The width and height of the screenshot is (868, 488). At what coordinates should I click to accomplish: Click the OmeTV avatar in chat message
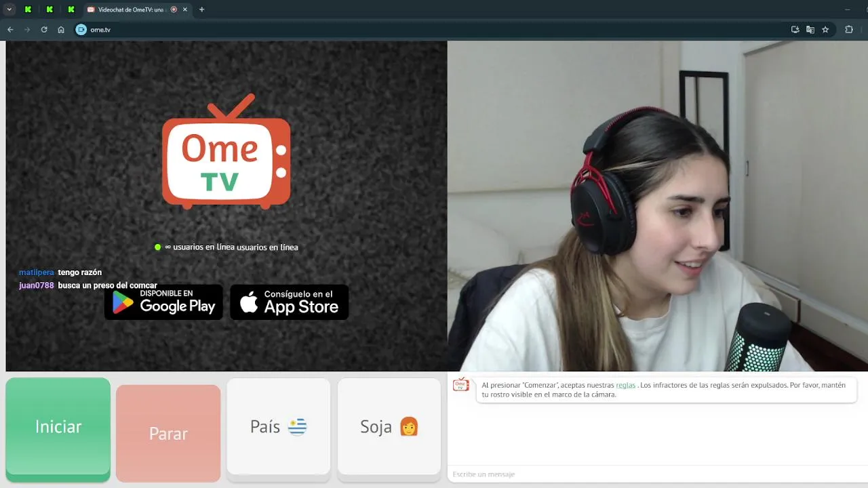(461, 384)
